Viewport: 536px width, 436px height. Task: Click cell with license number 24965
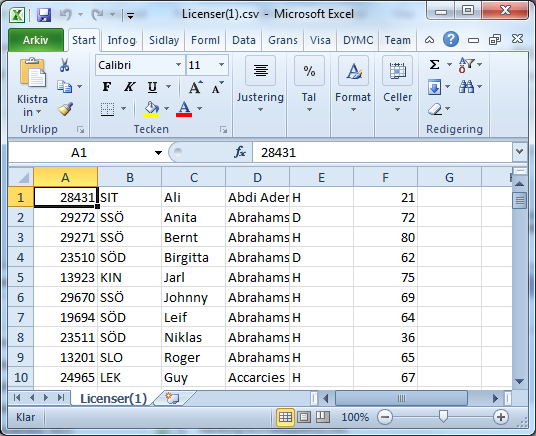click(66, 378)
